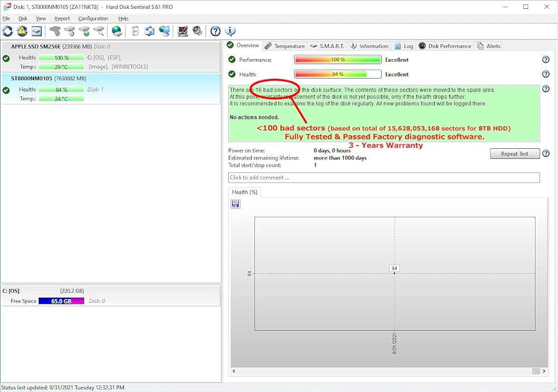558x392 pixels.
Task: Click the Hard Disk Sentinel title bar app icon
Action: tap(7, 7)
